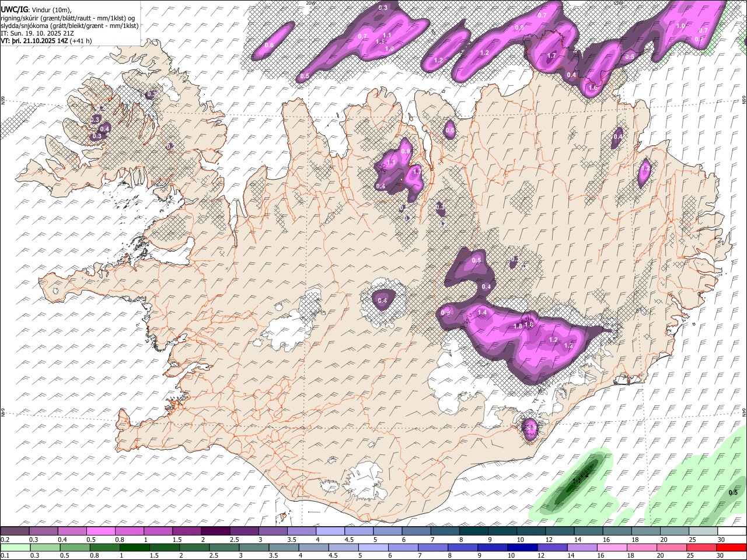The image size is (747, 560).
Task: Click the white snow legend swatch above 30
Action: pyautogui.click(x=732, y=531)
